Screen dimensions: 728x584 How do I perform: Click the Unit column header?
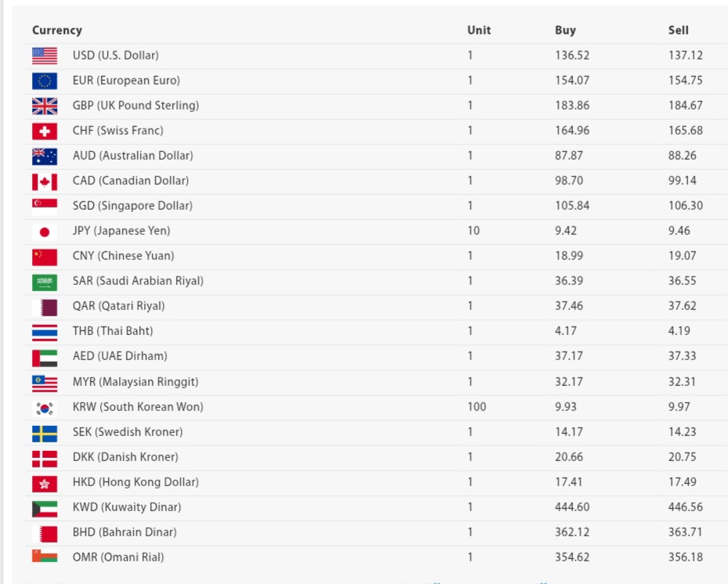(479, 31)
